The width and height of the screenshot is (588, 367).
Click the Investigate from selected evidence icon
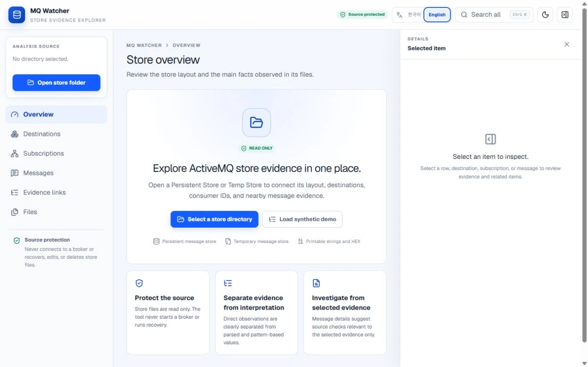point(316,283)
